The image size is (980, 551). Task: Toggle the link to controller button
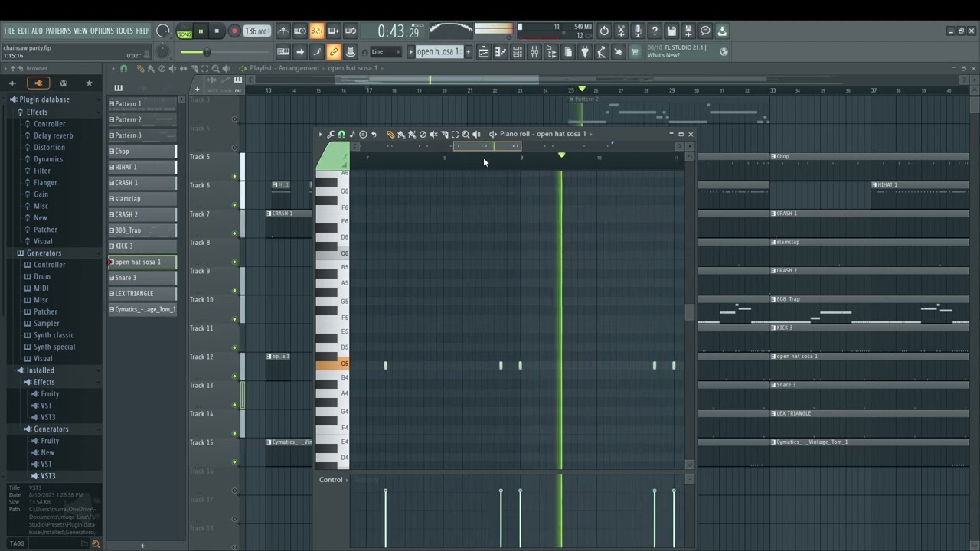point(333,52)
